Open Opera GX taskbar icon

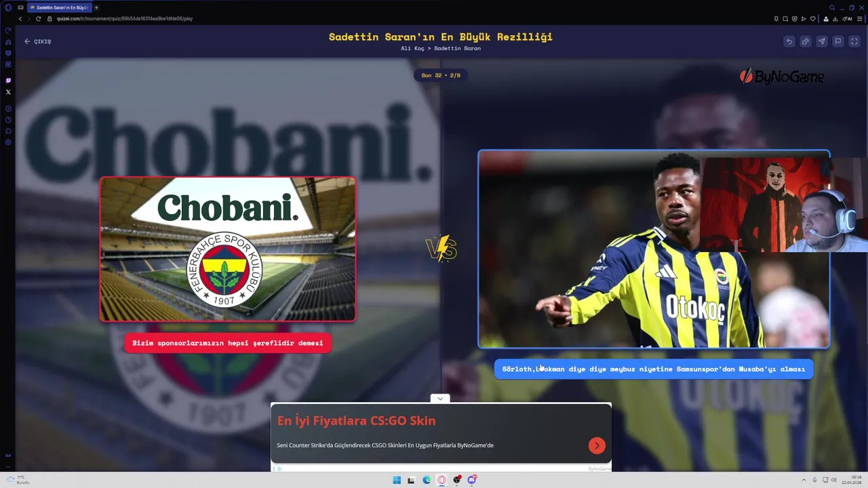point(441,480)
